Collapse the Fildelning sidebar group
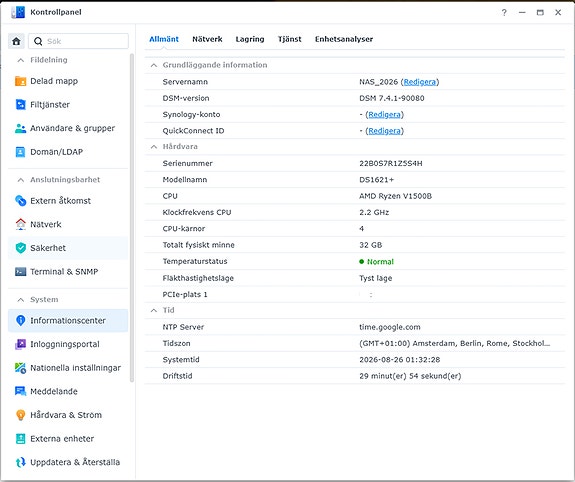The height and width of the screenshot is (482, 575). click(21, 60)
